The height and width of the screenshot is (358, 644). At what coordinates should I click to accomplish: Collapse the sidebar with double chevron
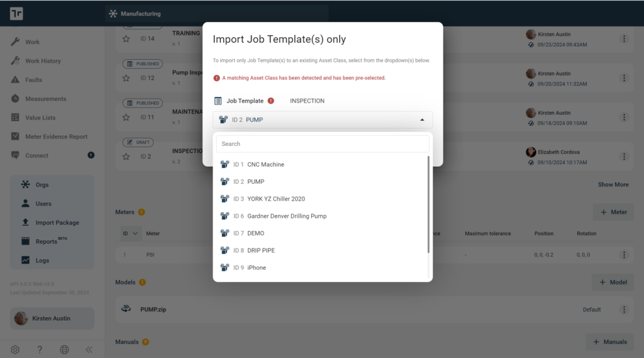coord(89,349)
